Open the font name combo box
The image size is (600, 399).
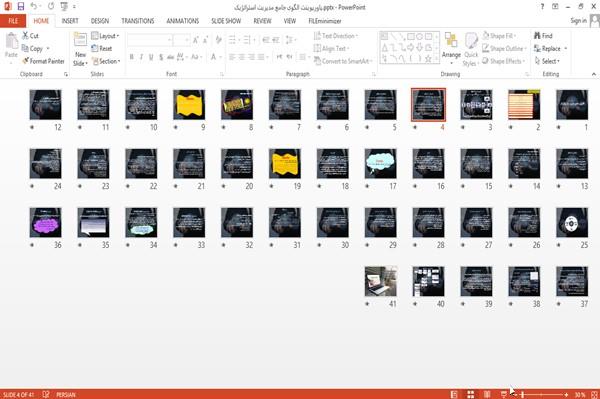tap(149, 40)
